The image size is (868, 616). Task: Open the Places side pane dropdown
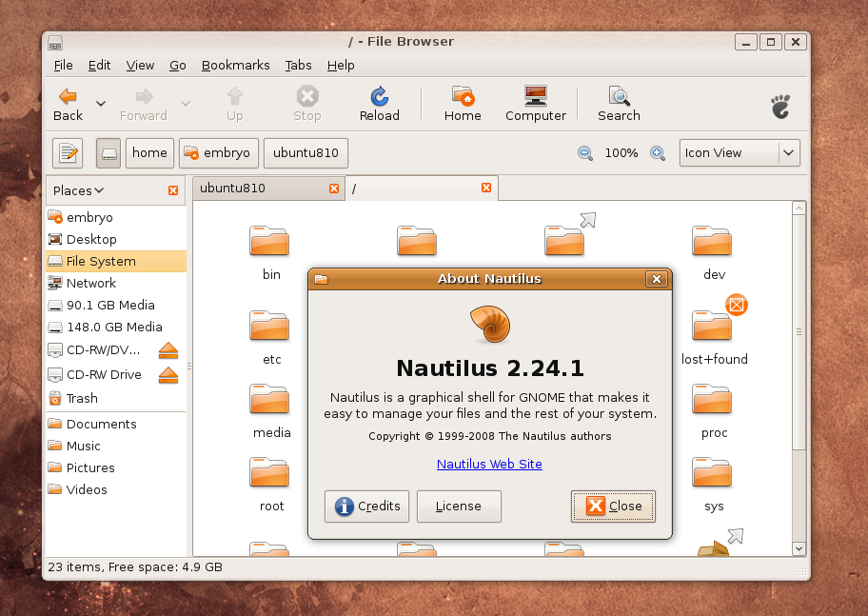pyautogui.click(x=78, y=190)
